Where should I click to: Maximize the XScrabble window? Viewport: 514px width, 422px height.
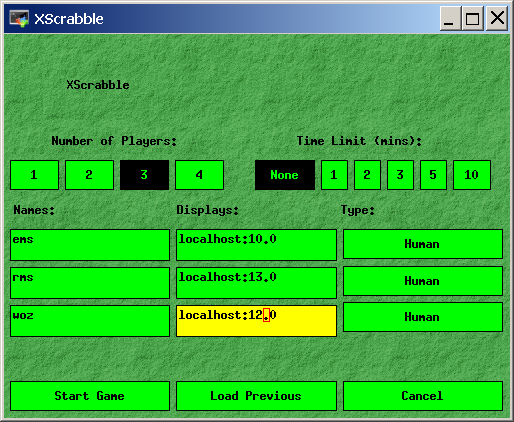coord(472,18)
